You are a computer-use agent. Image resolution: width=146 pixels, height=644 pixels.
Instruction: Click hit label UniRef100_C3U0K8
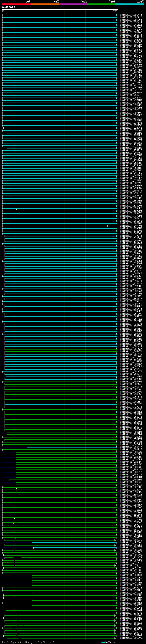pyautogui.click(x=131, y=47)
